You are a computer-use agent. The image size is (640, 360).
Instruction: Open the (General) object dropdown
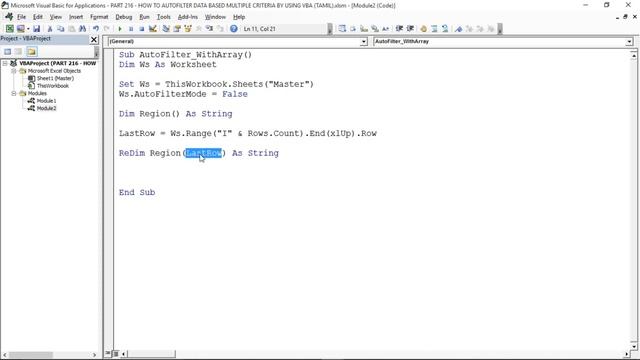(364, 42)
